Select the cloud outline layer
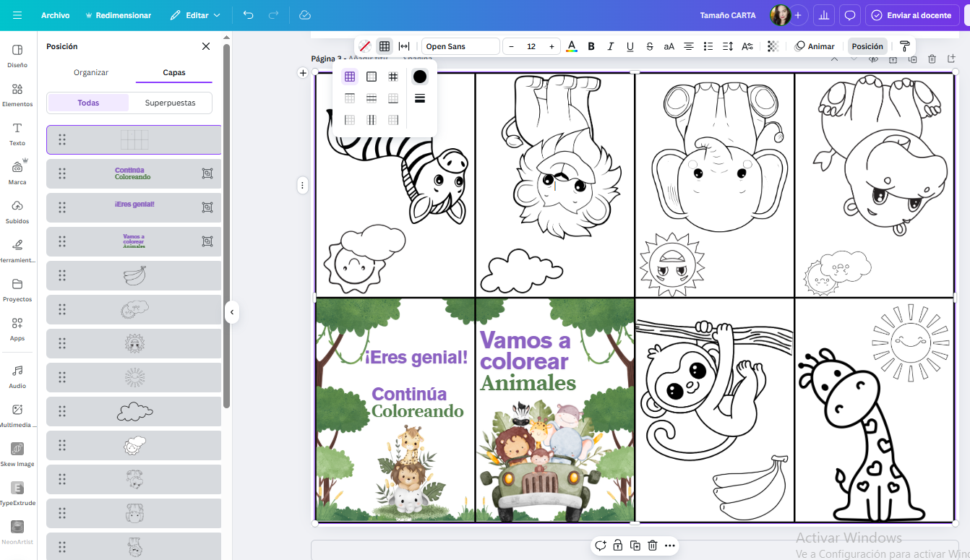Viewport: 970px width, 560px height. (134, 411)
